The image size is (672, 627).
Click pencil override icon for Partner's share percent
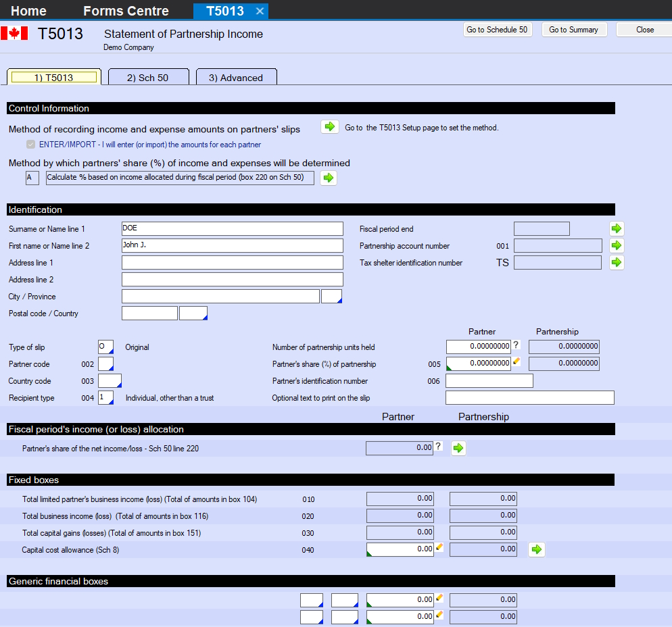coord(516,362)
